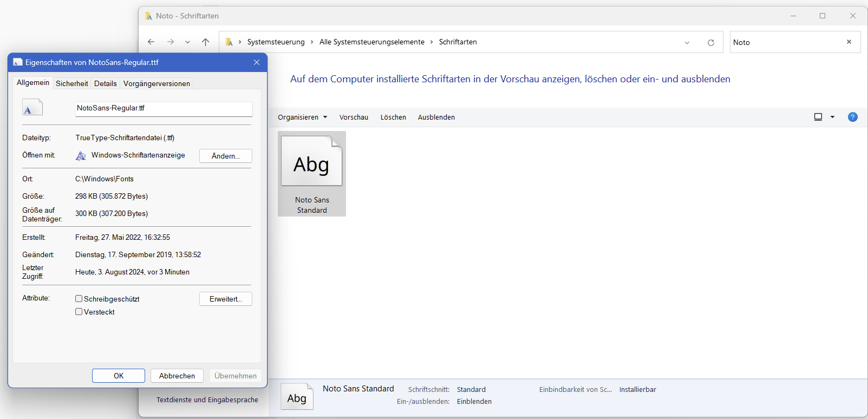Clear the Noto search text
This screenshot has height=419, width=868.
[x=849, y=42]
